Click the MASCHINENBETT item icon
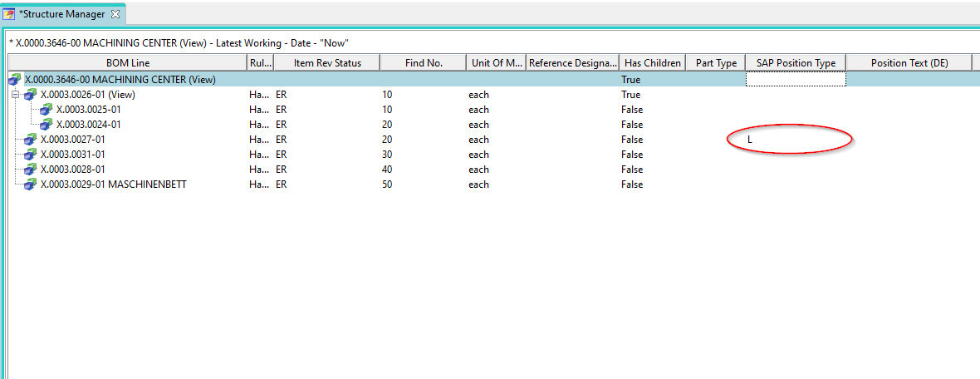 coord(31,185)
